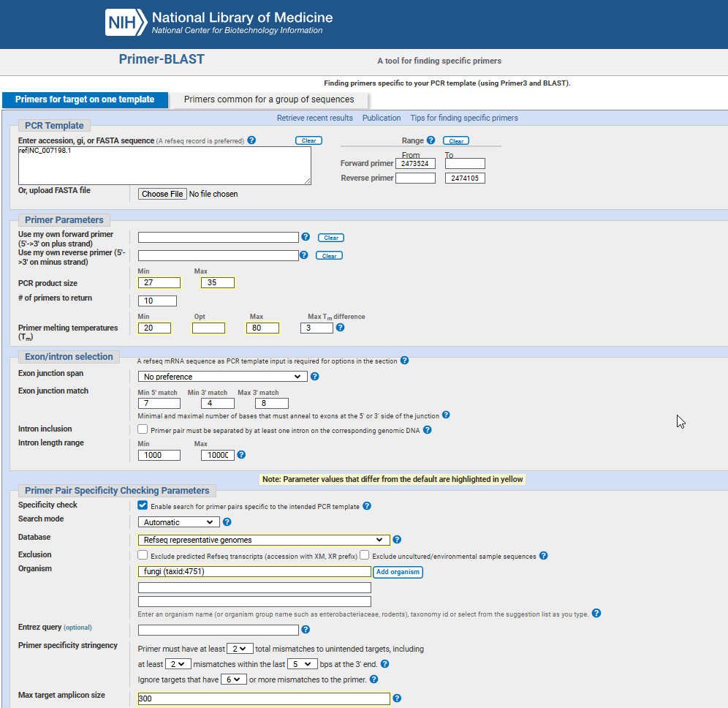
Task: Click the Tm Opt field
Action: pyautogui.click(x=208, y=328)
